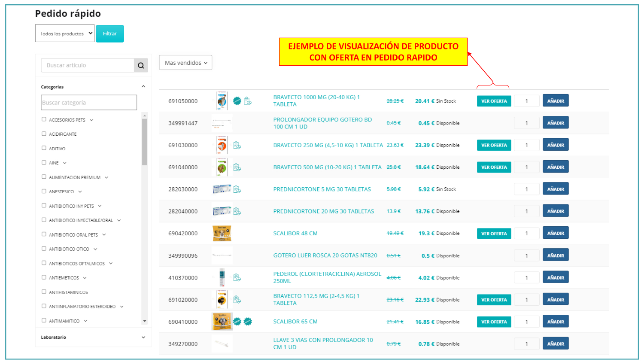Open Bravecto 1000 MG product thumbnail

pyautogui.click(x=222, y=101)
